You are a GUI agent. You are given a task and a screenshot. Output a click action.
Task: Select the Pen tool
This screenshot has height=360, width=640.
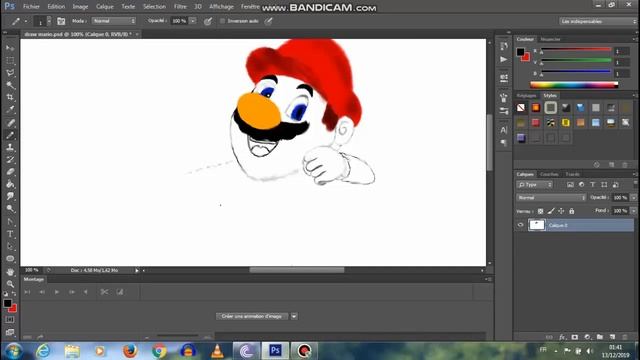click(10, 222)
